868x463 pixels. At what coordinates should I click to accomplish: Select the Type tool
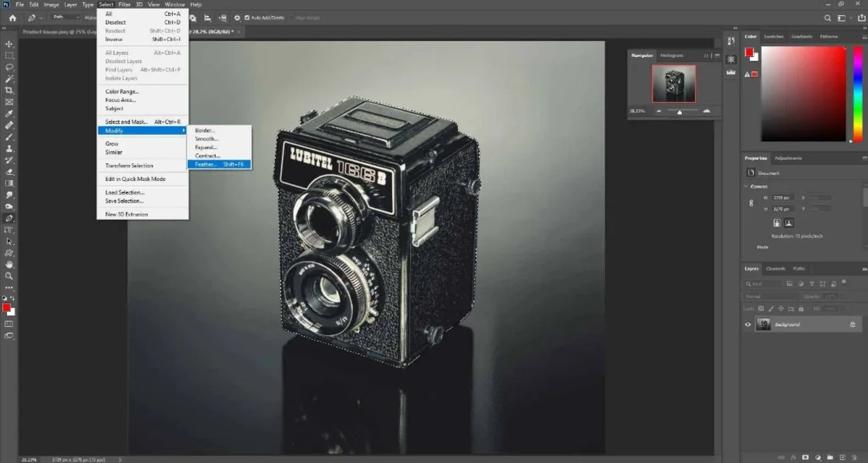pos(9,229)
